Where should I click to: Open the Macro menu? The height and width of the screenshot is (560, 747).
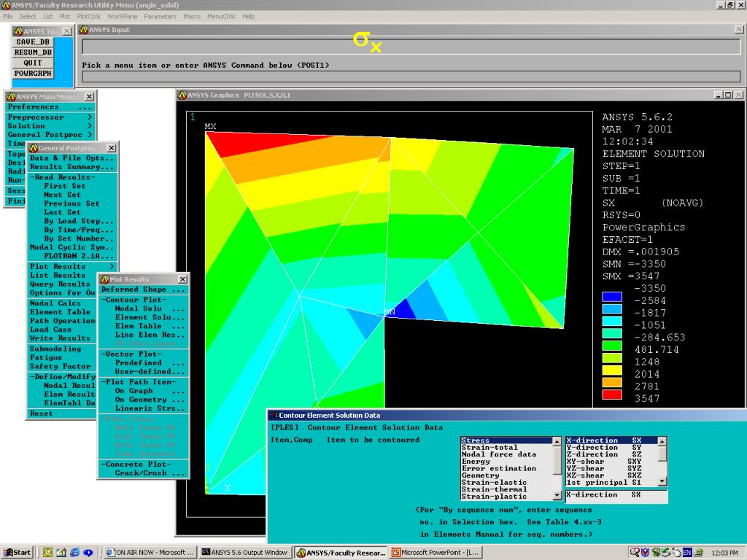click(192, 16)
